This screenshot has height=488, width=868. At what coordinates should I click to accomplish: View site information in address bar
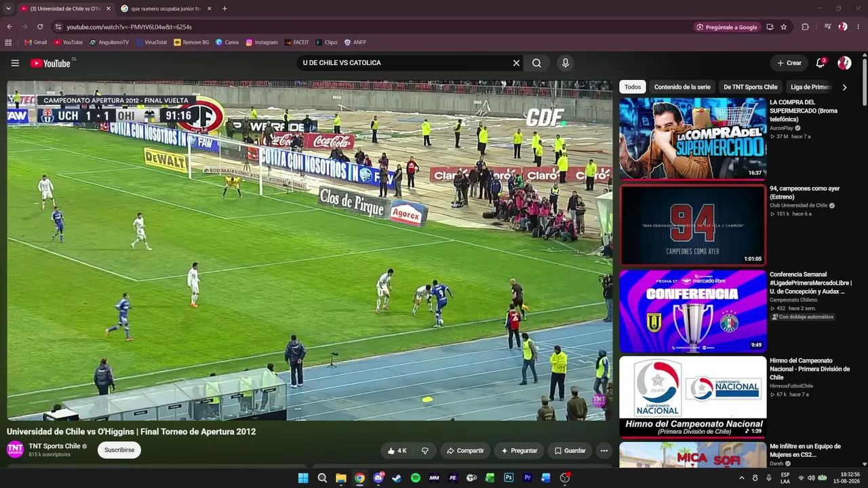(58, 27)
